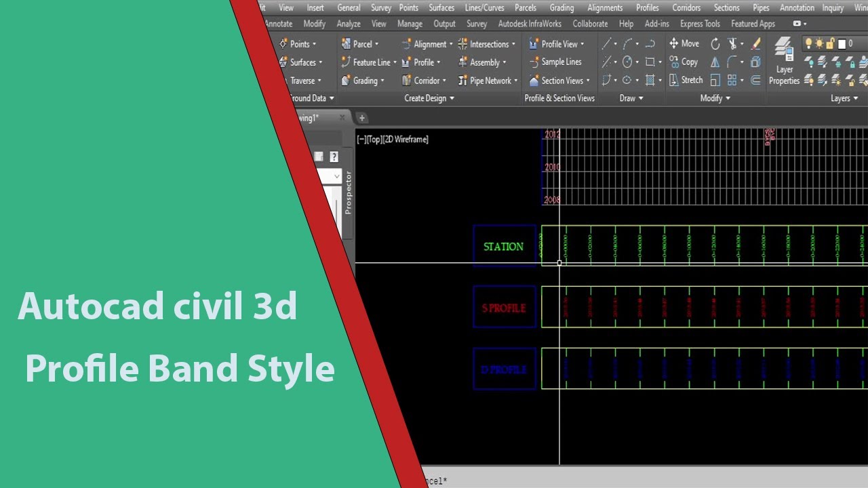Select the Hatch draw tool
Viewport: 868px width, 488px height.
tap(650, 81)
